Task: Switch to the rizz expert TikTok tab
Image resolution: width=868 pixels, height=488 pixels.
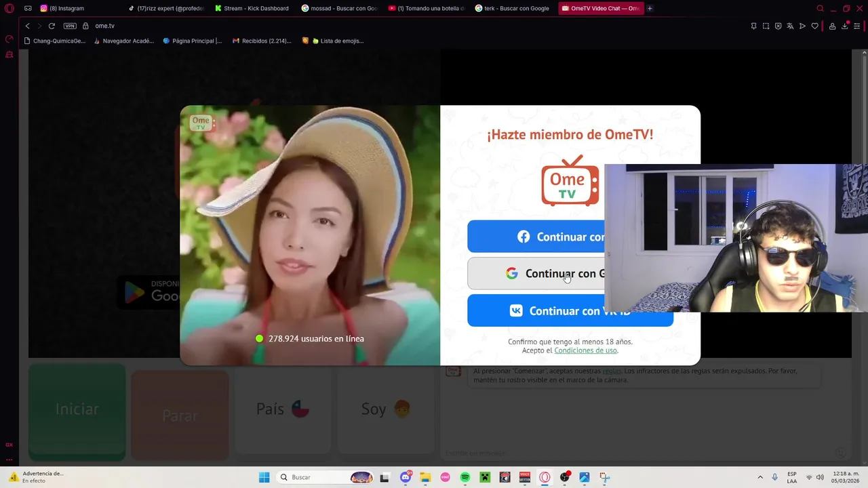Action: point(166,8)
